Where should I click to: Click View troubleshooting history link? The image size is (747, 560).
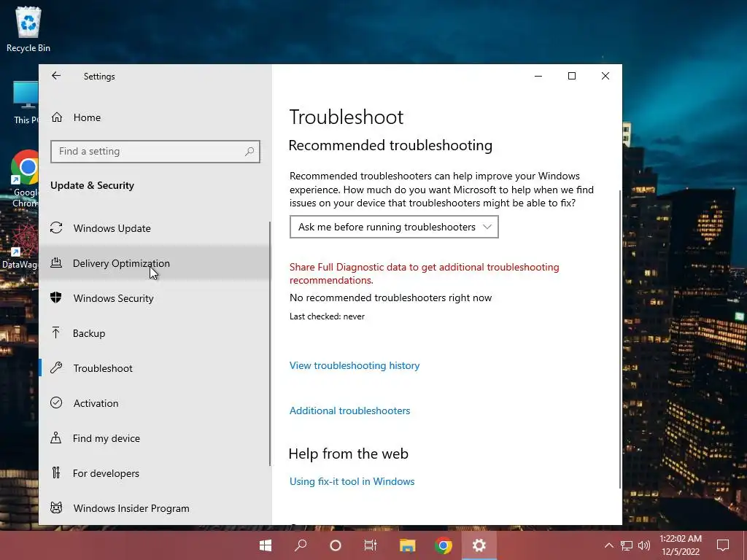click(355, 365)
